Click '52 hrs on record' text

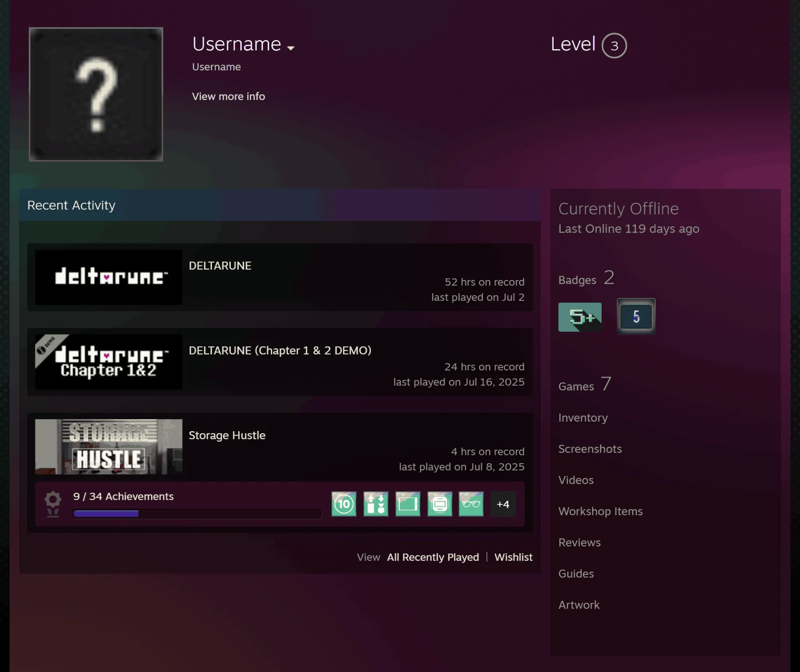pos(485,282)
